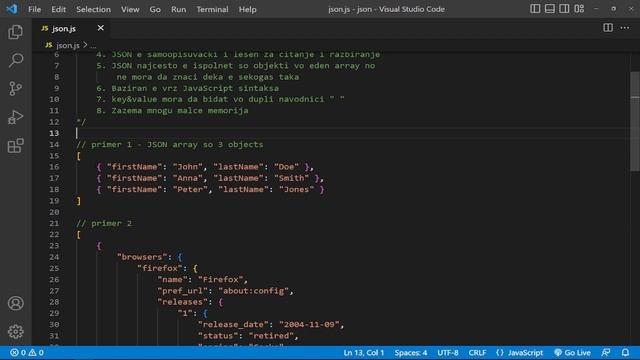Open editor More Actions ellipsis

[x=624, y=28]
